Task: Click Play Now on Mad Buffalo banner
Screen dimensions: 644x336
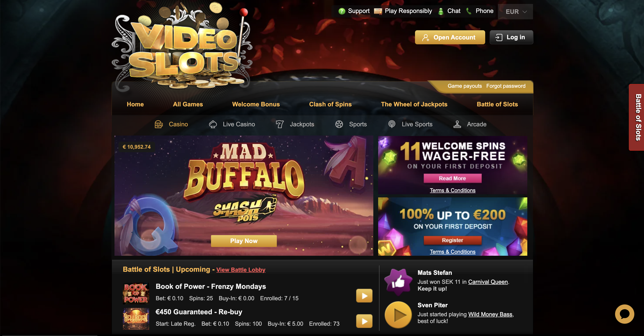Action: pyautogui.click(x=244, y=241)
